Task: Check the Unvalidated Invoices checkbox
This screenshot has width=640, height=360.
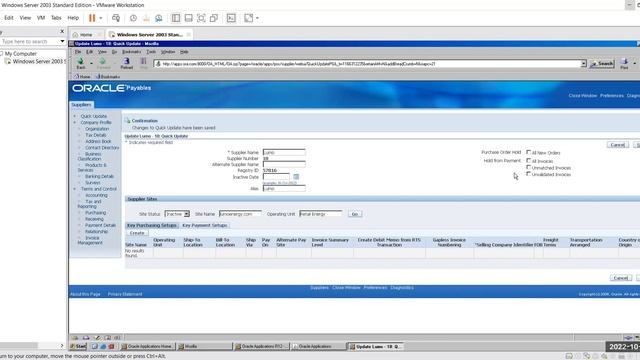Action: click(529, 174)
